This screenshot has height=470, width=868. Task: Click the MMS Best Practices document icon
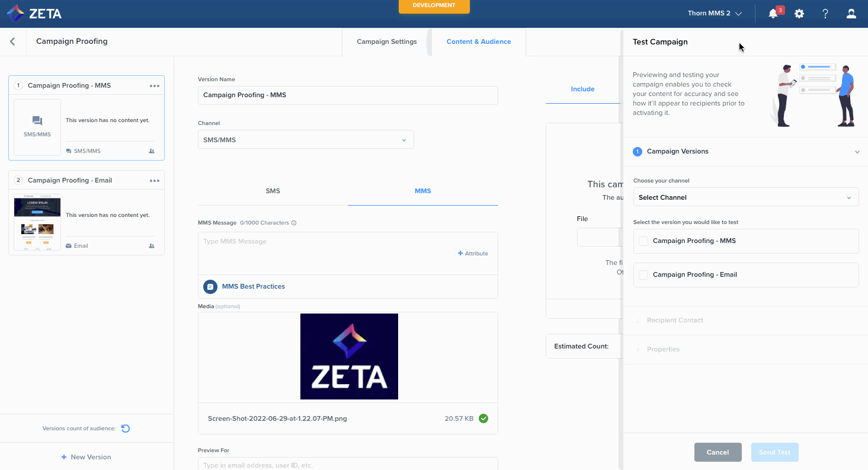tap(210, 287)
